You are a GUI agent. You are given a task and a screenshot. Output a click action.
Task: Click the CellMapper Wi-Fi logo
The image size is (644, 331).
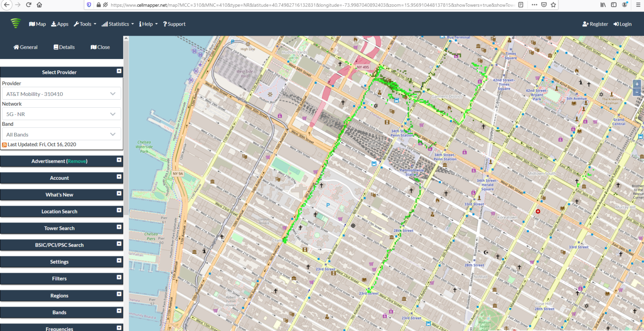(x=16, y=23)
